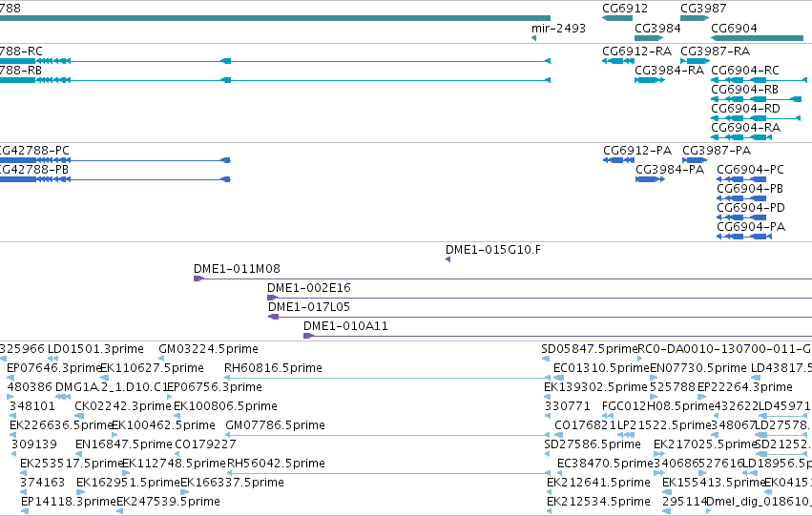Open EST EK217025.5prime
The image size is (812, 516).
705,445
